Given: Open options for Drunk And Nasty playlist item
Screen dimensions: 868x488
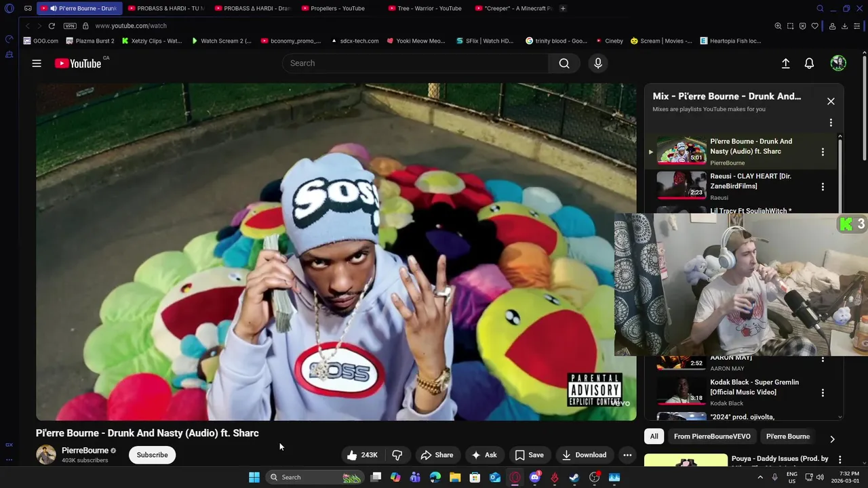Looking at the screenshot, I should click(x=823, y=152).
